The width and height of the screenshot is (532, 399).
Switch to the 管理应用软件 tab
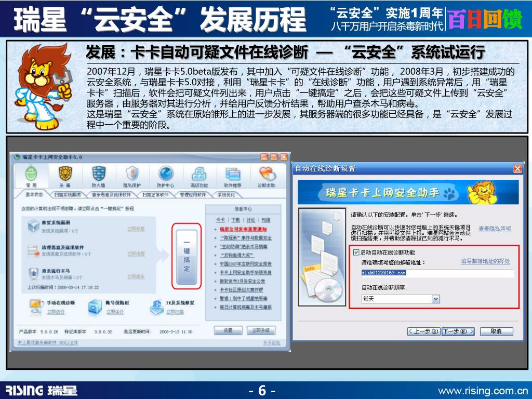[193, 195]
